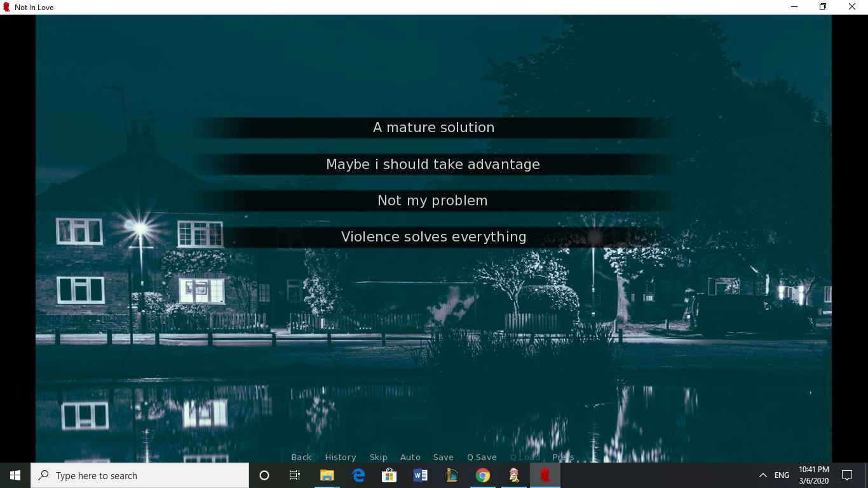Select "Maybe i should take advantage" choice

click(433, 165)
